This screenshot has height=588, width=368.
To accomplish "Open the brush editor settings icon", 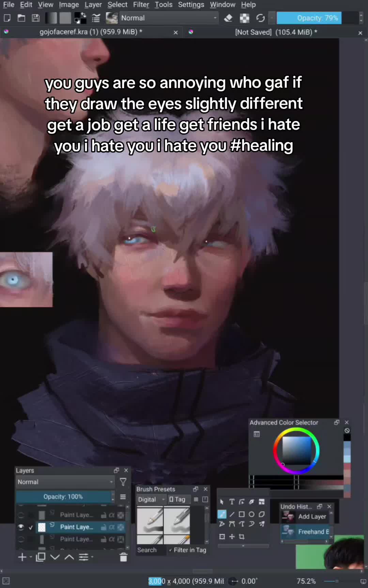I will [96, 18].
